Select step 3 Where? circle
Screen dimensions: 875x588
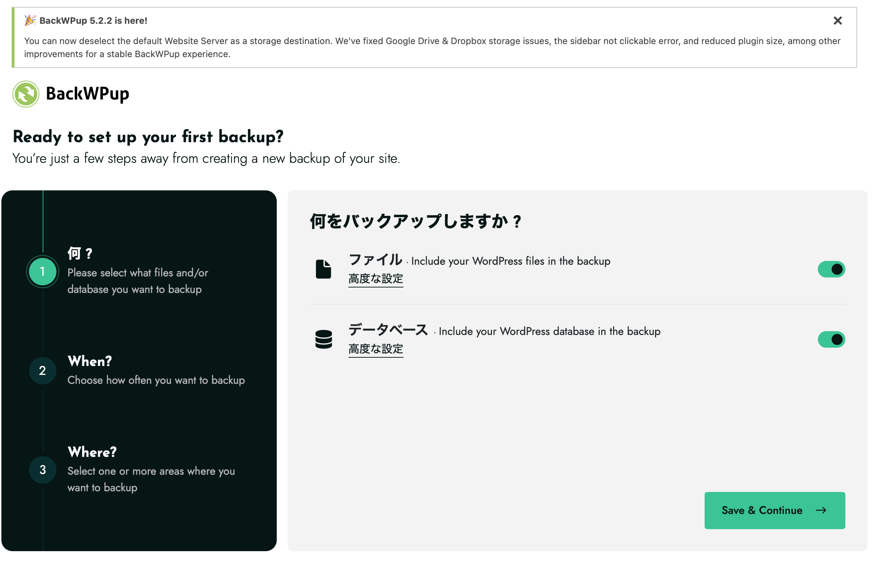[42, 470]
